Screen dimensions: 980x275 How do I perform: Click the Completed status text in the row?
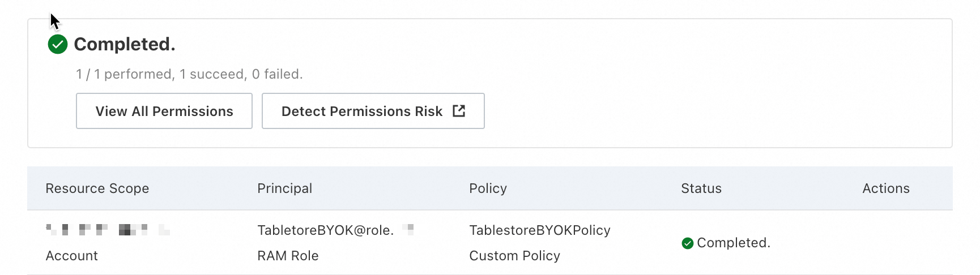734,243
